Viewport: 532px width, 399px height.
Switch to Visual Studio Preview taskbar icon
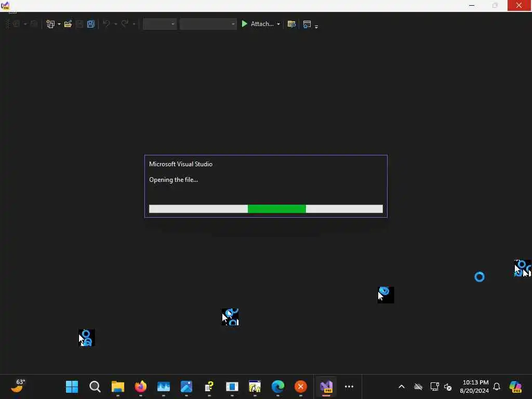tap(326, 387)
